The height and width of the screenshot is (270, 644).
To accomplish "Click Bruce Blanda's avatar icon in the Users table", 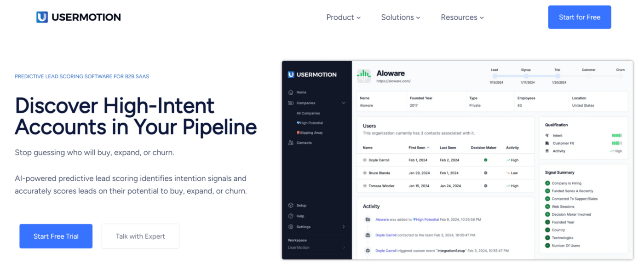I will 365,173.
